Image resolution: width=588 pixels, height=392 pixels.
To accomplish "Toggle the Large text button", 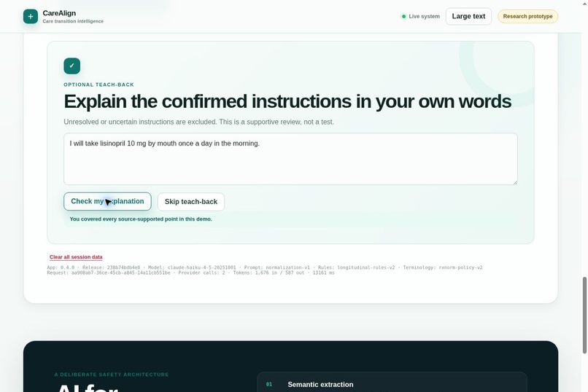I will (x=468, y=17).
